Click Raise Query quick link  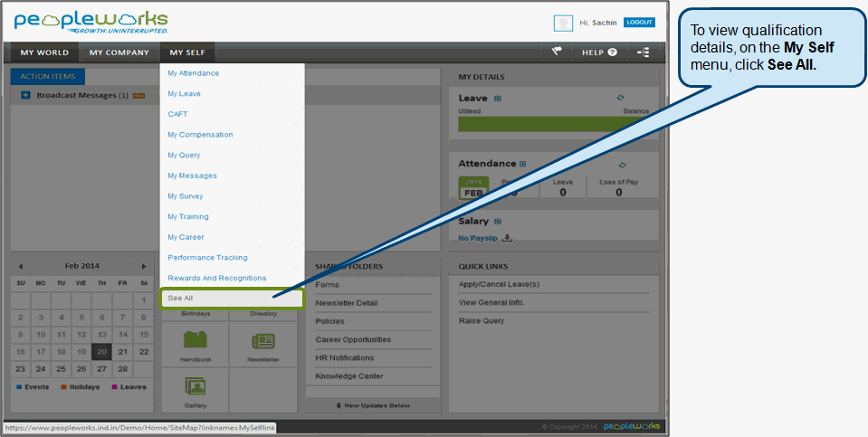pyautogui.click(x=481, y=321)
